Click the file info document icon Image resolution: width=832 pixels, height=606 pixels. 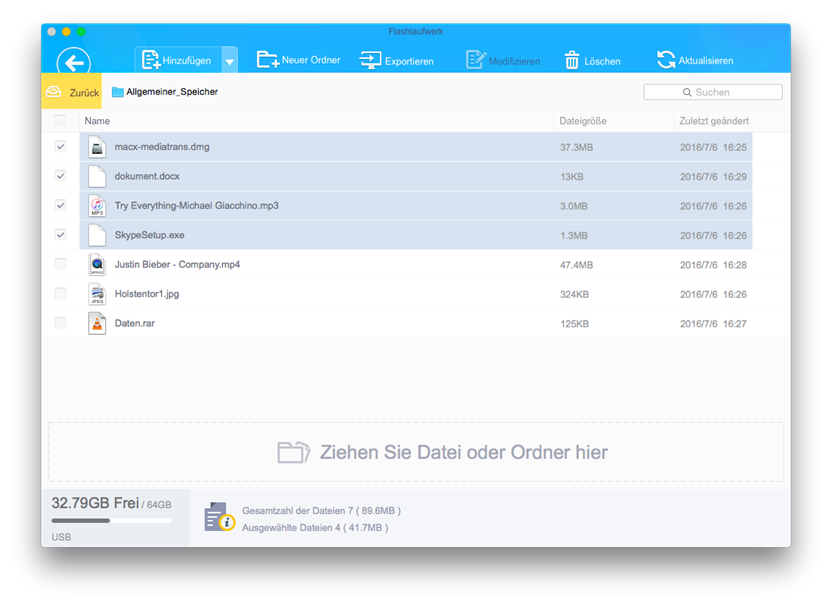point(219,517)
